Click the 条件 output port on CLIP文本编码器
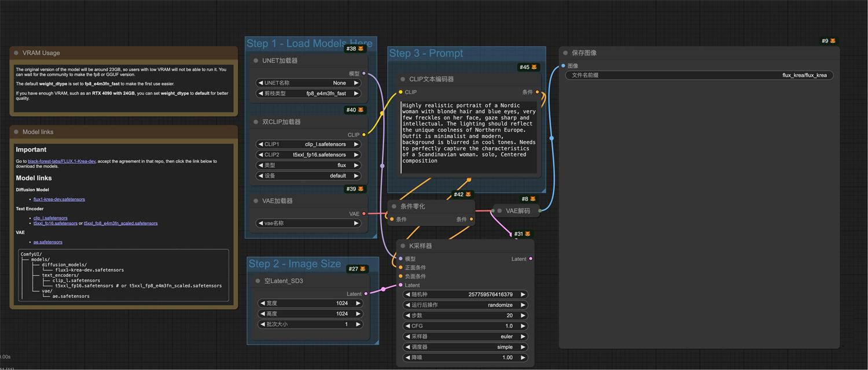 pos(538,92)
